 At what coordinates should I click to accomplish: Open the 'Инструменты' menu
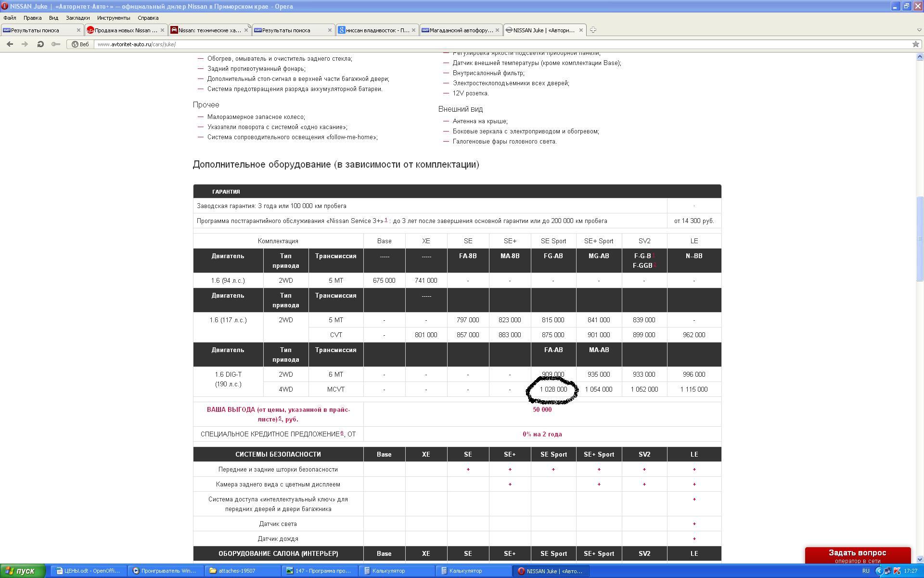click(114, 18)
